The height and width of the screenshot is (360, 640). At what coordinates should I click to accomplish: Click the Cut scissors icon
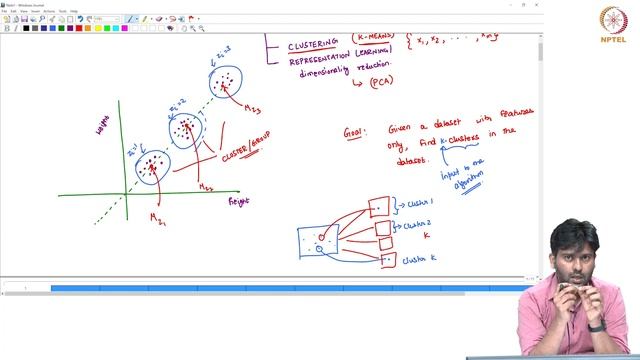tap(52, 19)
